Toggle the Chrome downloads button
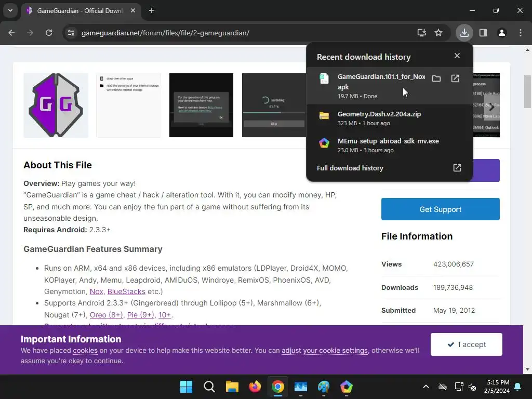This screenshot has width=532, height=399. (x=464, y=33)
